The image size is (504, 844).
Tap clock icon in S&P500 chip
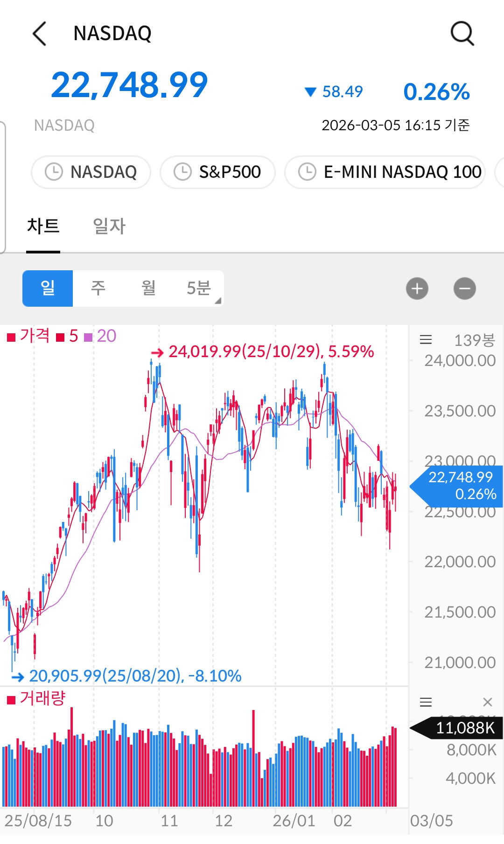pyautogui.click(x=182, y=172)
